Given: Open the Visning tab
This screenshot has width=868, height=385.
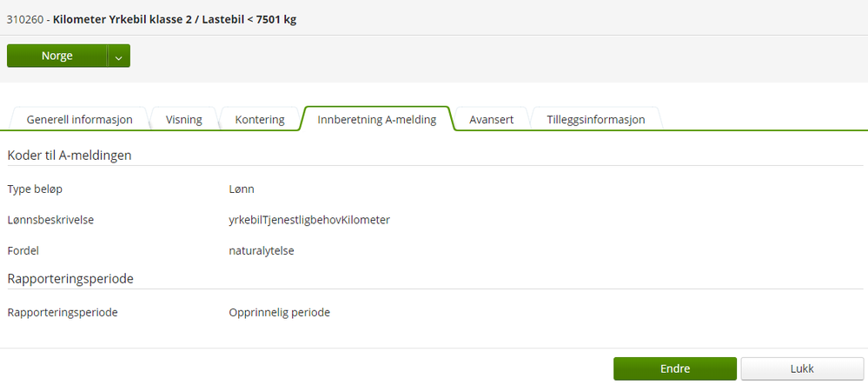Looking at the screenshot, I should (184, 119).
